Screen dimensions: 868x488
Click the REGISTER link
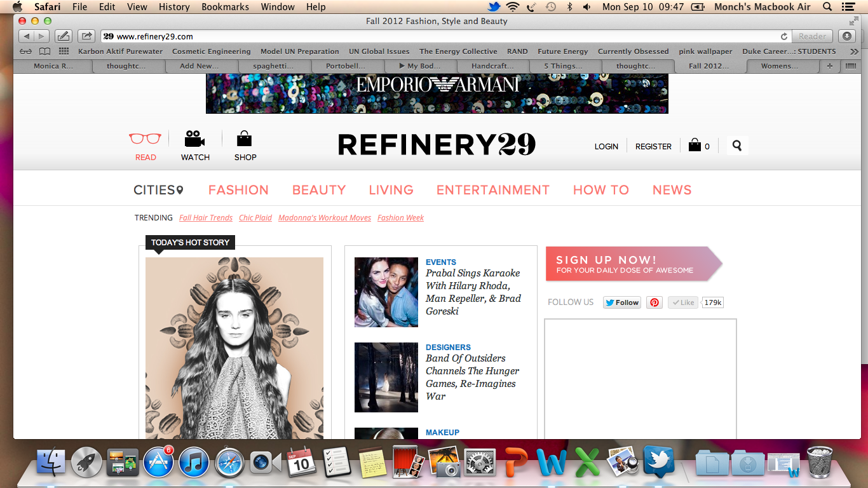click(x=653, y=146)
